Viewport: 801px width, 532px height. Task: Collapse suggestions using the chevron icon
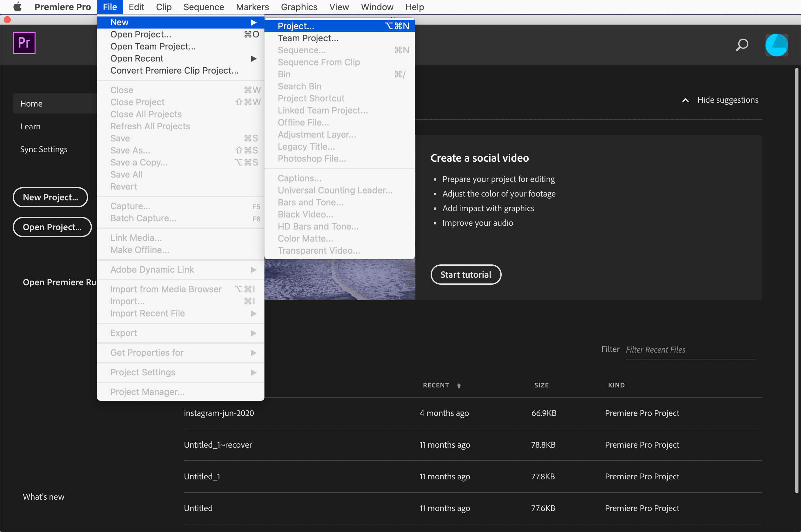pyautogui.click(x=685, y=100)
